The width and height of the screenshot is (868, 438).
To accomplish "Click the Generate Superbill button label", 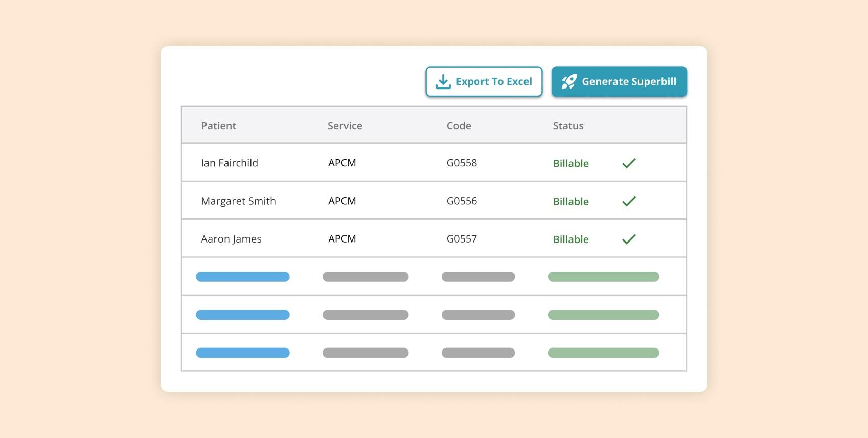I will point(629,82).
